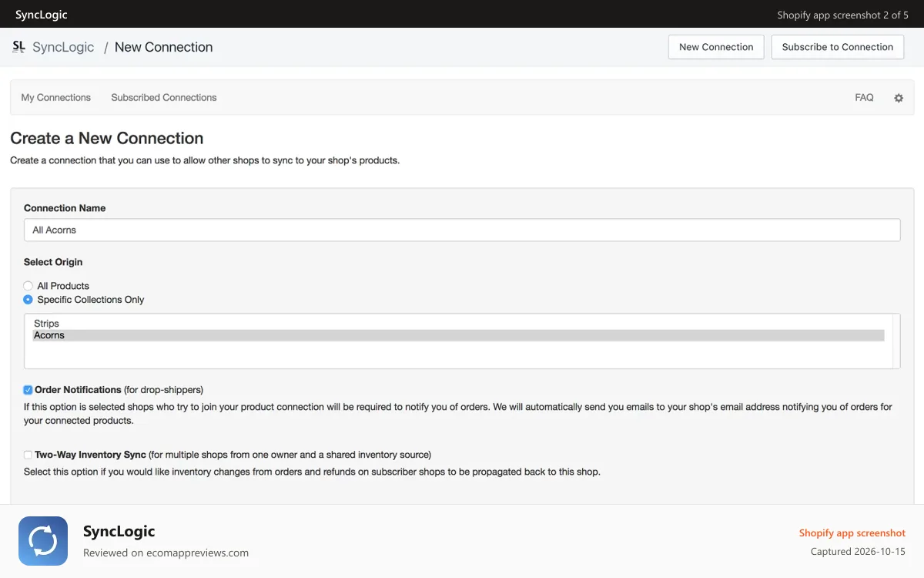Click the SyncLogic app sync icon
The width and height of the screenshot is (924, 578).
click(43, 541)
